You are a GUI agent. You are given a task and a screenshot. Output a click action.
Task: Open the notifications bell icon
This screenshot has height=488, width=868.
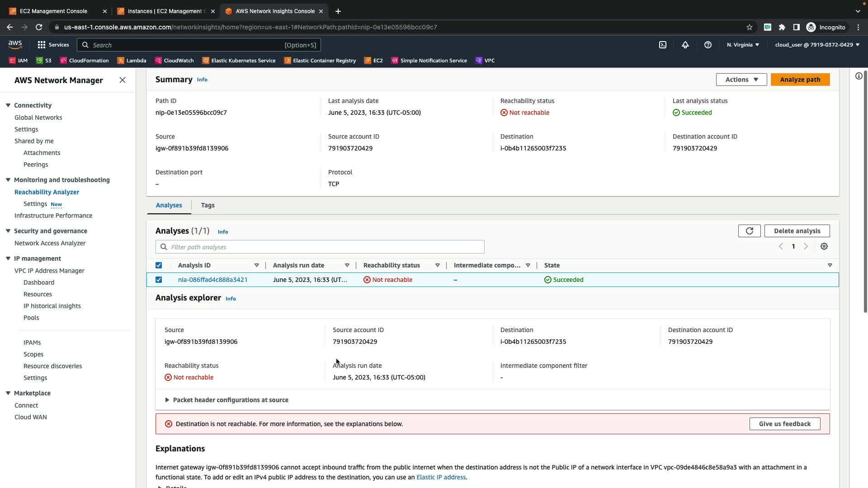(x=685, y=45)
